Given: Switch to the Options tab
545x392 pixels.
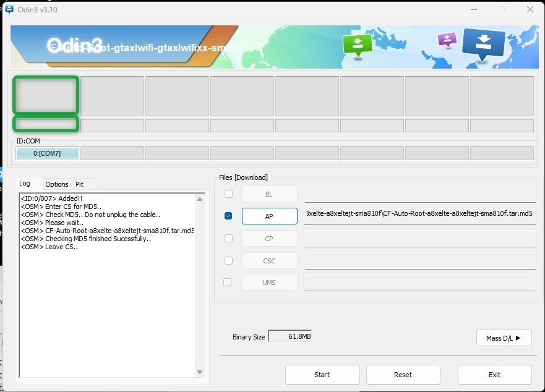Looking at the screenshot, I should coord(57,184).
